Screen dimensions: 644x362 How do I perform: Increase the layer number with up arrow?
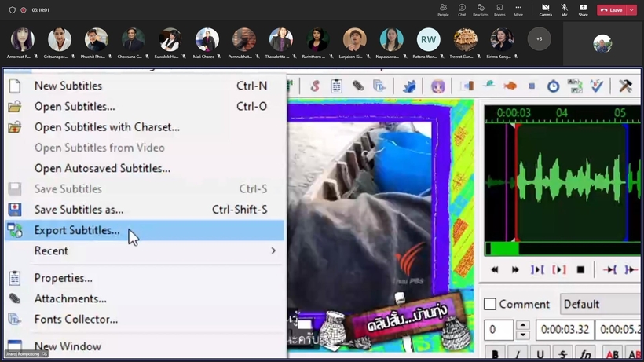point(522,324)
